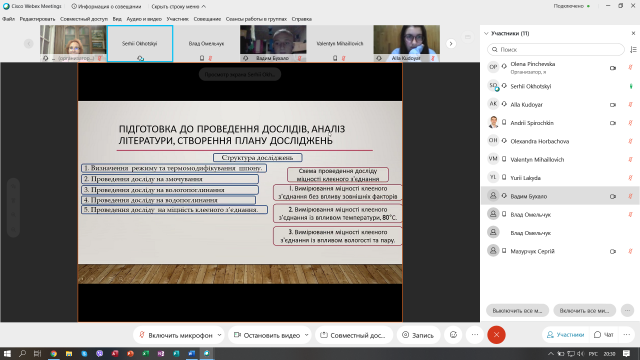Show previous videos in the strip
This screenshot has height=360, width=640.
[29, 43]
